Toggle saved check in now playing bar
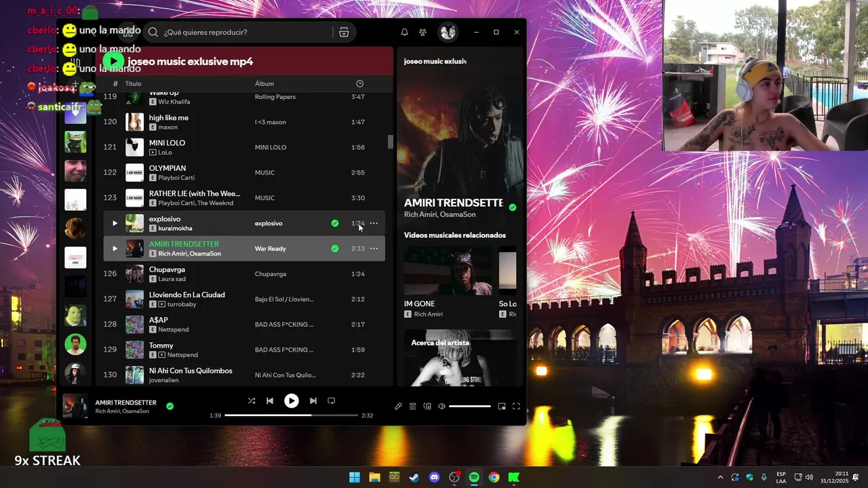 pos(170,406)
